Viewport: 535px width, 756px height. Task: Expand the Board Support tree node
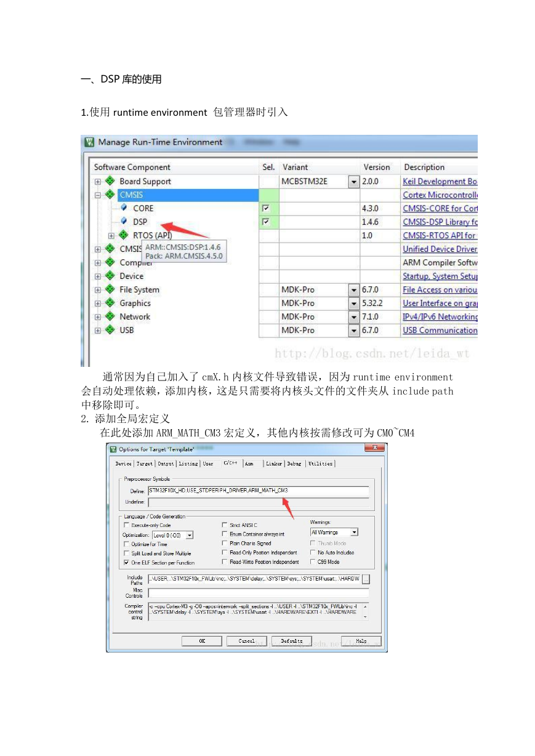[98, 182]
